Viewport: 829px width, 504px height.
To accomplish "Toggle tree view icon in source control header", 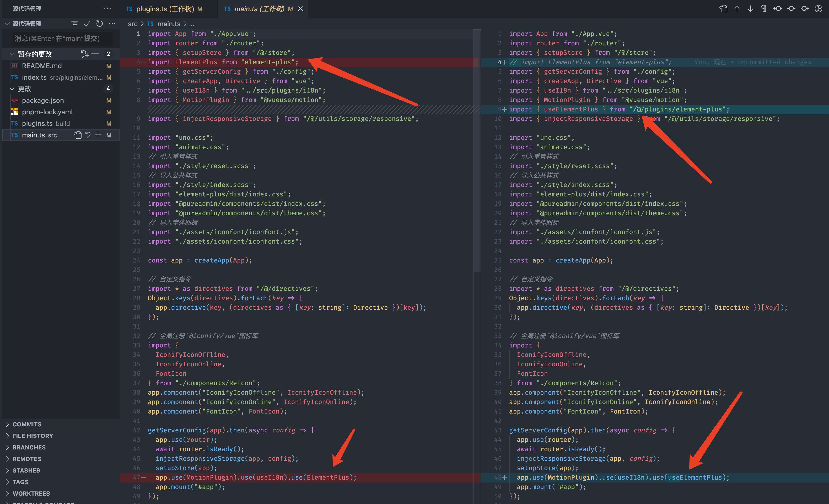I will click(x=74, y=24).
